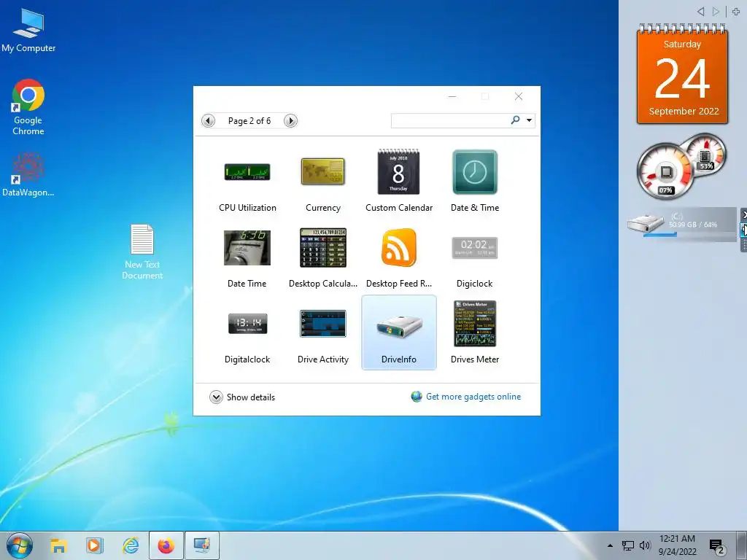The image size is (747, 560).
Task: Click the gadget gallery taskbar button
Action: pos(202,545)
